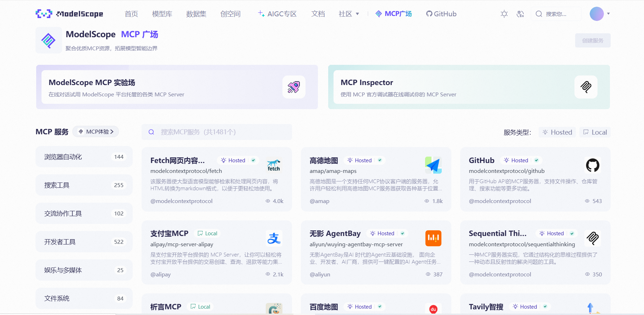Click the 高德地图 paper plane icon
This screenshot has height=315, width=644.
tap(433, 165)
